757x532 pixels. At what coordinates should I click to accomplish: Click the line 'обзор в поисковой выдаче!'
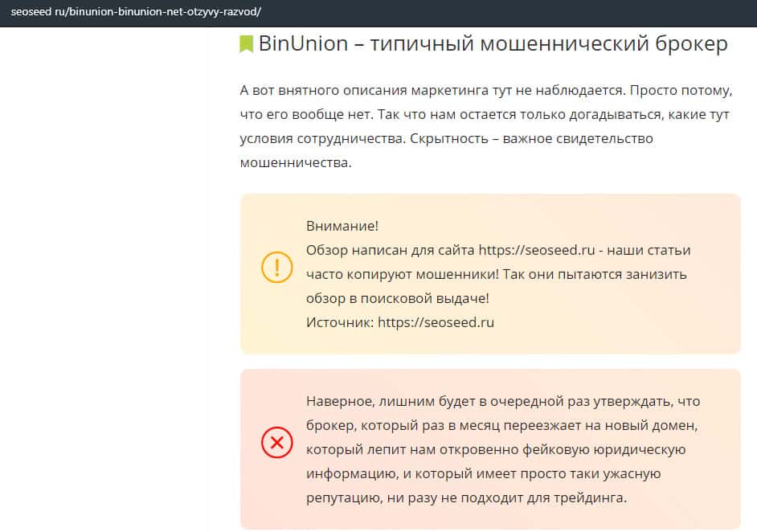pos(398,298)
